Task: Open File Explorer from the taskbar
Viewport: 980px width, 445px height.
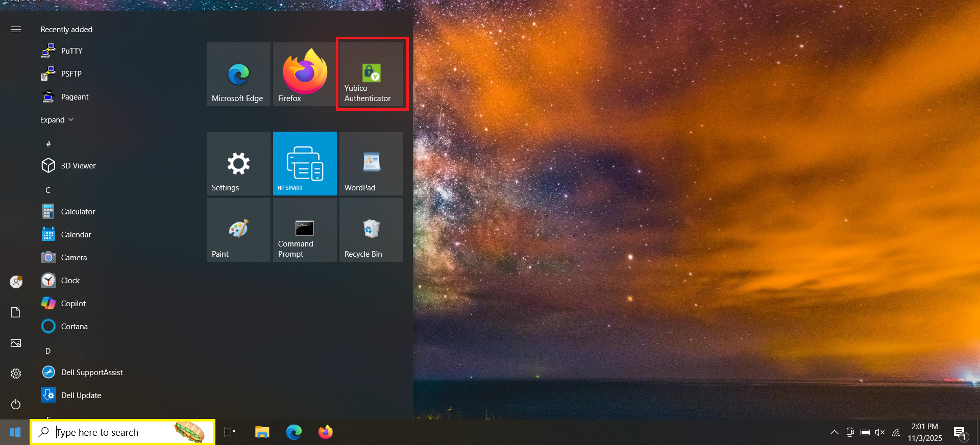Action: point(262,432)
